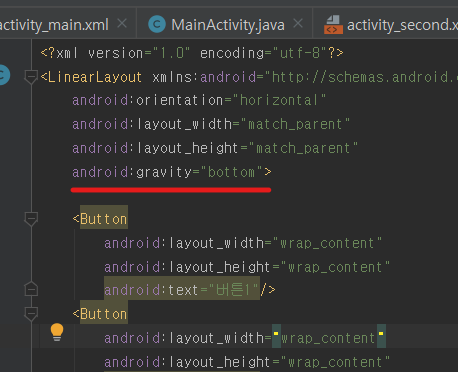
Task: Switch to the activity_main.xml tab
Action: [x=54, y=25]
